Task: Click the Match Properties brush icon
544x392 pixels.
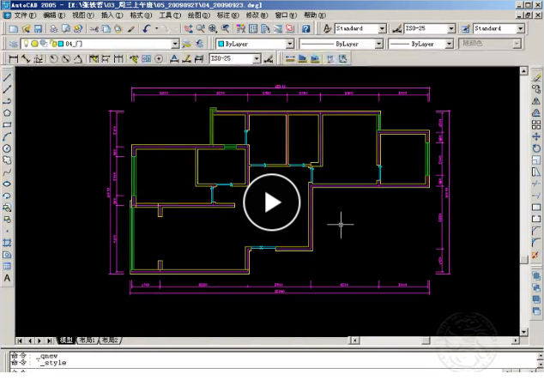Action: tap(130, 28)
